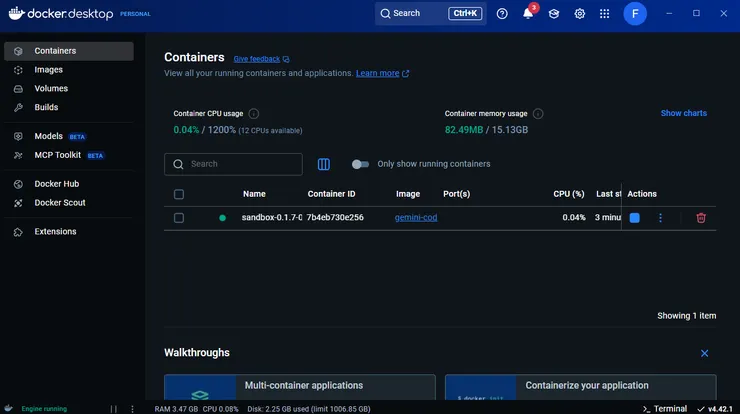Open Volumes in sidebar
740x414 pixels.
(69, 89)
